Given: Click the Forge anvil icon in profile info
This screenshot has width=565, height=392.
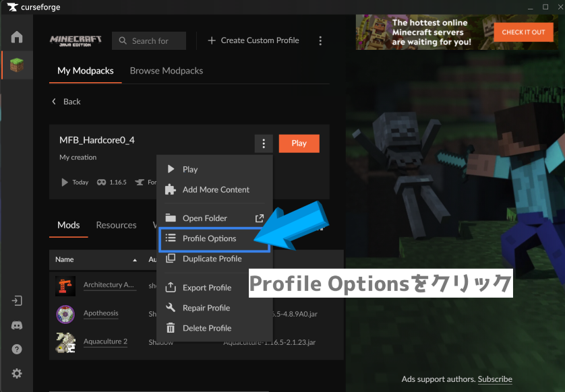Looking at the screenshot, I should [x=140, y=183].
